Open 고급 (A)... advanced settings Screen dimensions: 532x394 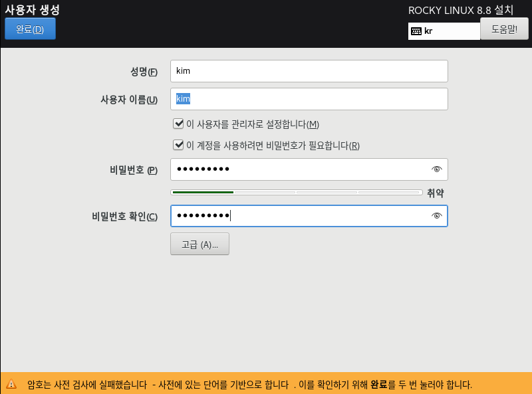coord(200,244)
